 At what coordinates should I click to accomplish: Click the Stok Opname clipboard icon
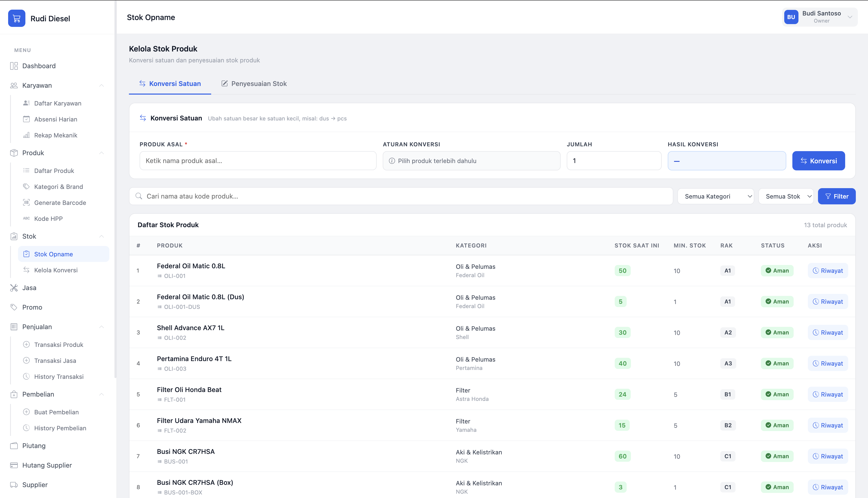coord(26,254)
